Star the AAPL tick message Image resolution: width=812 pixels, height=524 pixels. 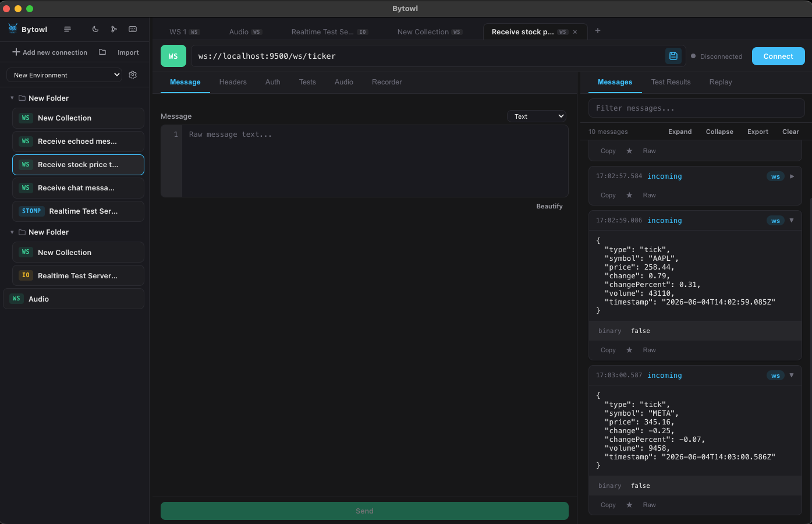click(x=629, y=350)
